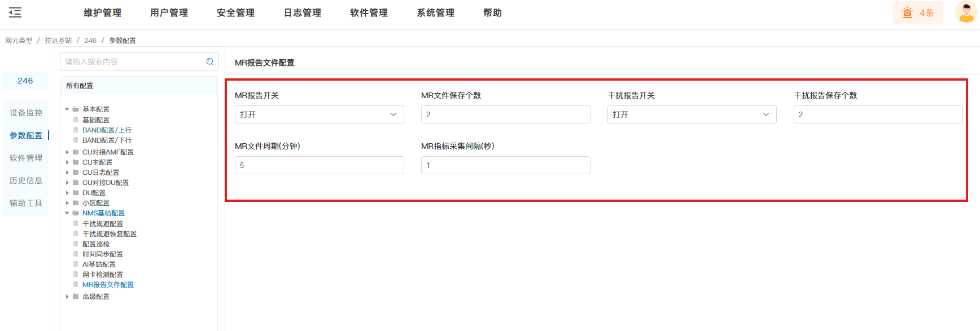Click the search magnifier icon

[x=210, y=61]
